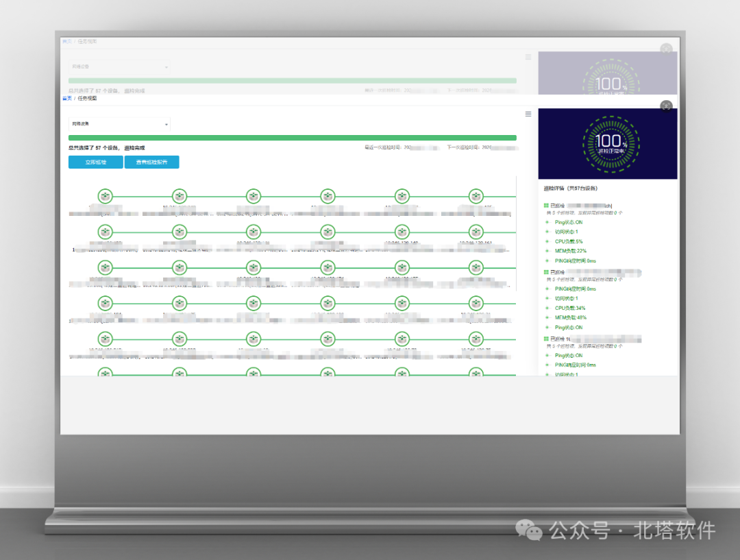Image resolution: width=740 pixels, height=560 pixels.
Task: Expand plus icon beside CPU负载:5%
Action: [x=547, y=241]
